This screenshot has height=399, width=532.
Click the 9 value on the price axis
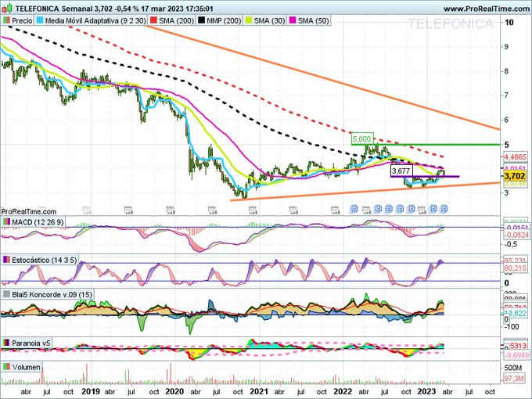pyautogui.click(x=506, y=47)
